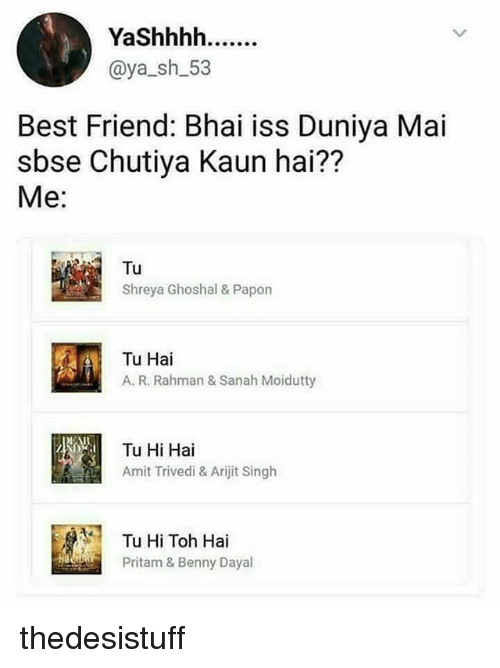
Task: Select the song title Tu
Action: point(132,268)
